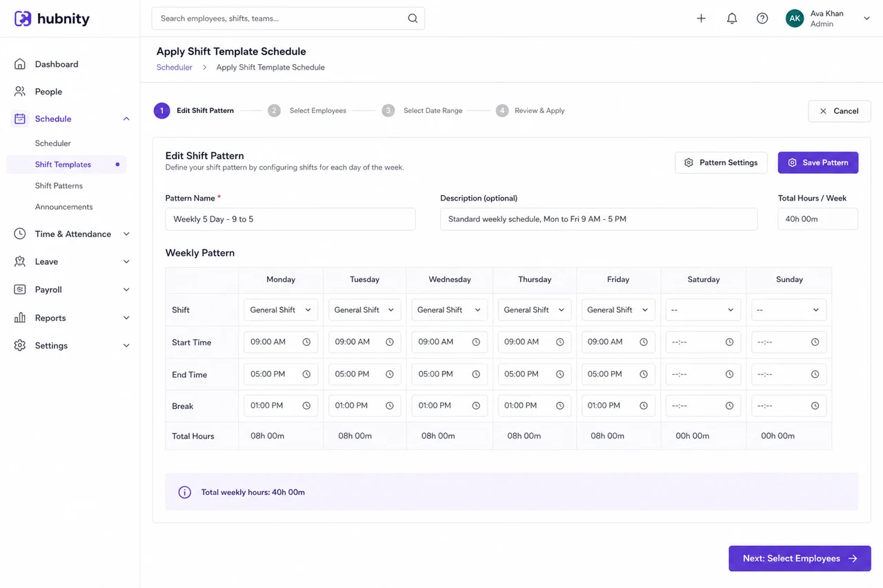Image resolution: width=883 pixels, height=588 pixels.
Task: Click Total Hours / Week 40h 00m field
Action: (x=818, y=219)
